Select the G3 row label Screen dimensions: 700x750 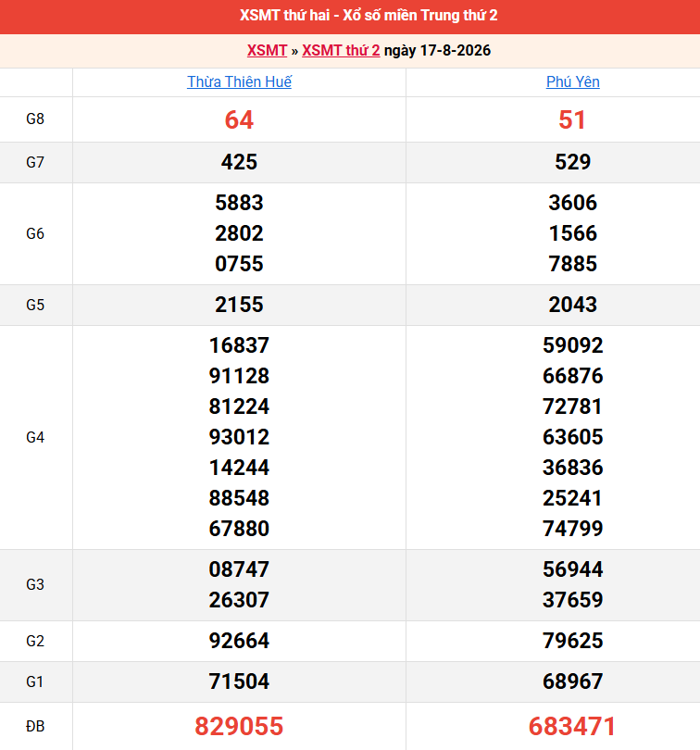click(35, 584)
